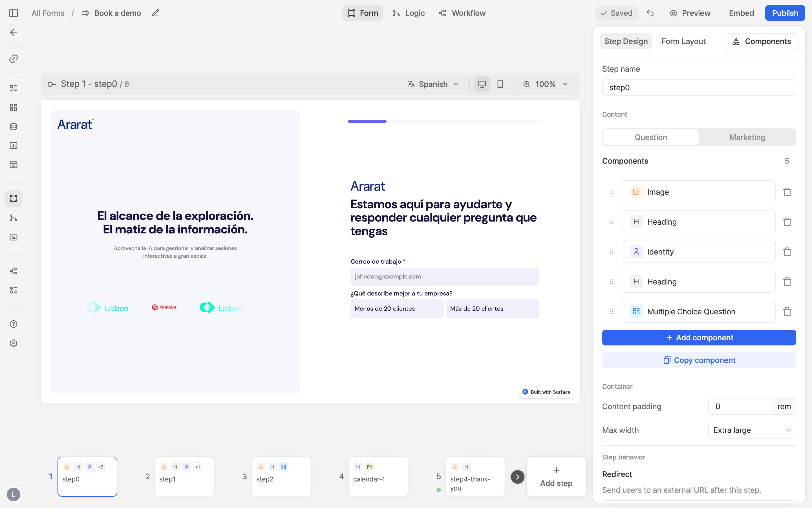Image resolution: width=812 pixels, height=508 pixels.
Task: Click the Copy component button
Action: (699, 360)
